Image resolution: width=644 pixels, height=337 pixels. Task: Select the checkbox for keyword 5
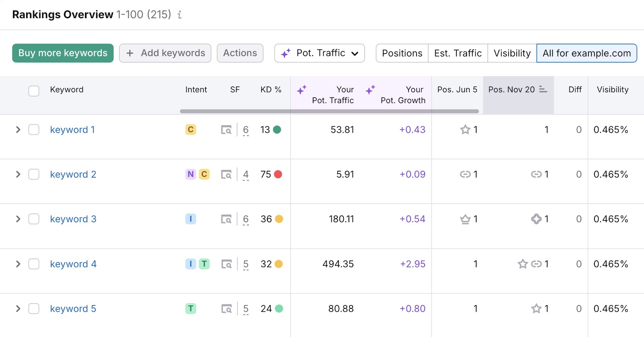pyautogui.click(x=34, y=309)
